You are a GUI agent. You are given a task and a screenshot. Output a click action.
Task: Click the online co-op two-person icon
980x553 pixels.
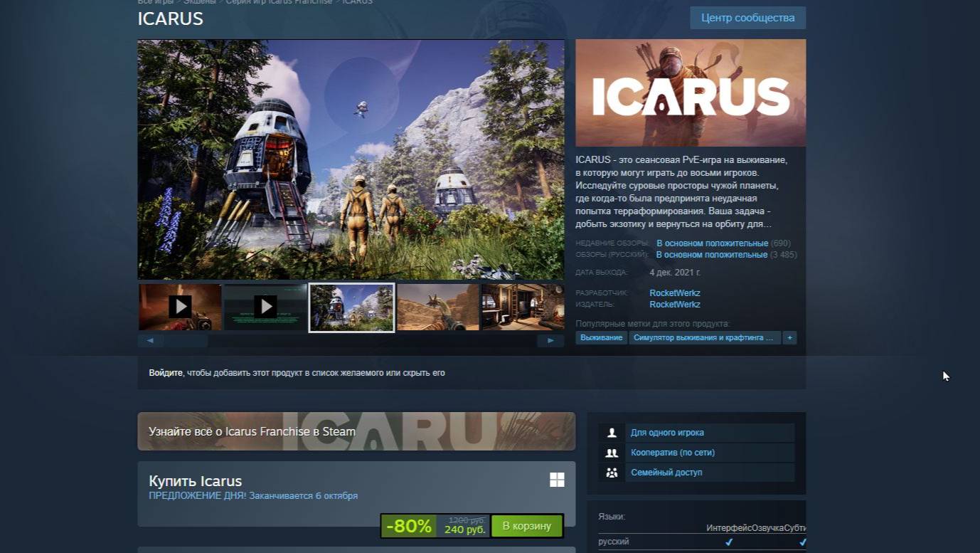pos(612,453)
